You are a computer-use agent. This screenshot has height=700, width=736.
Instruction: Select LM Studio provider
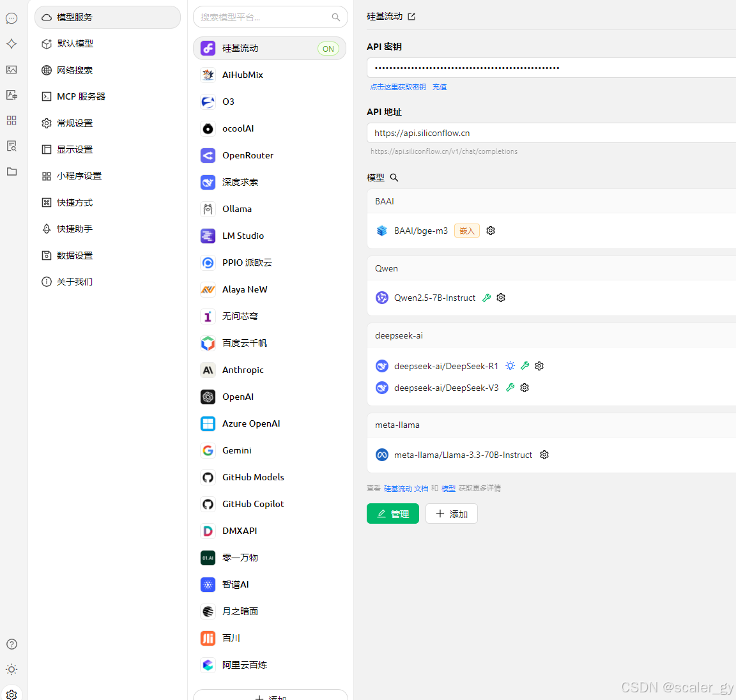pos(270,236)
